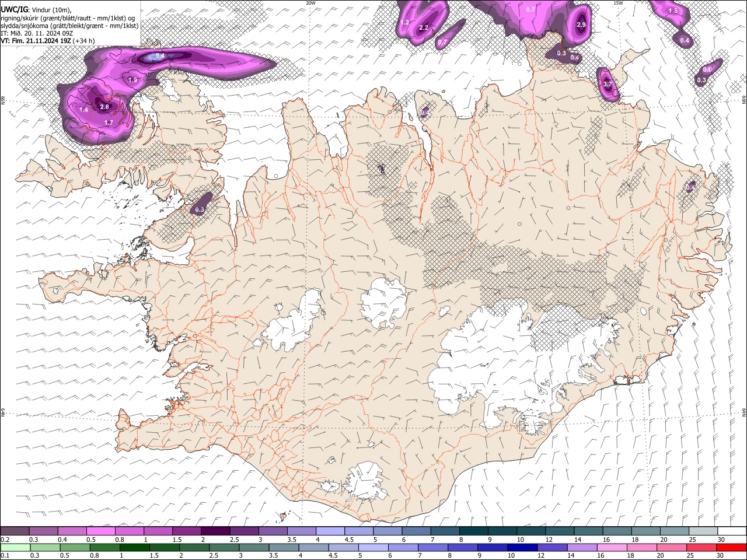This screenshot has height=560, width=747.
Task: Click the 1.4 precipitation value label
Action: coord(83,110)
